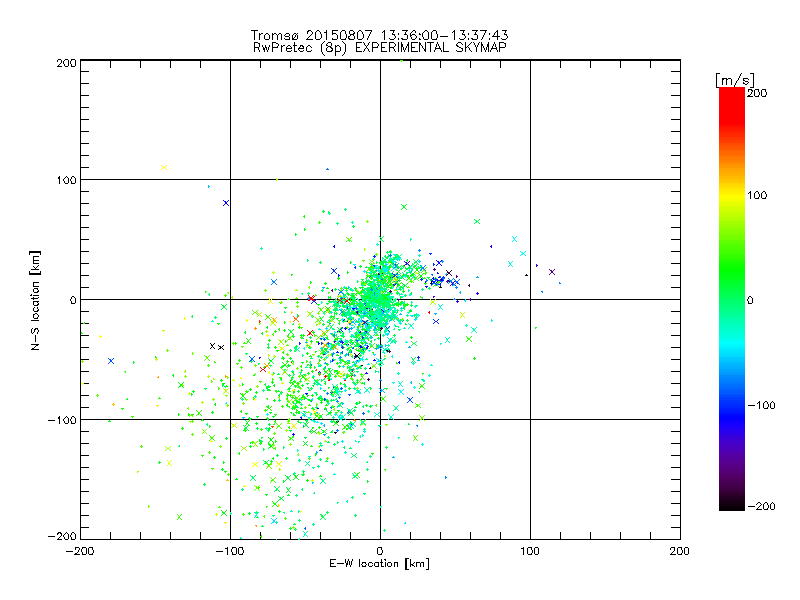Viewport: 800px width, 600px height.
Task: Click the y-axis tick label '100'
Action: [66, 180]
